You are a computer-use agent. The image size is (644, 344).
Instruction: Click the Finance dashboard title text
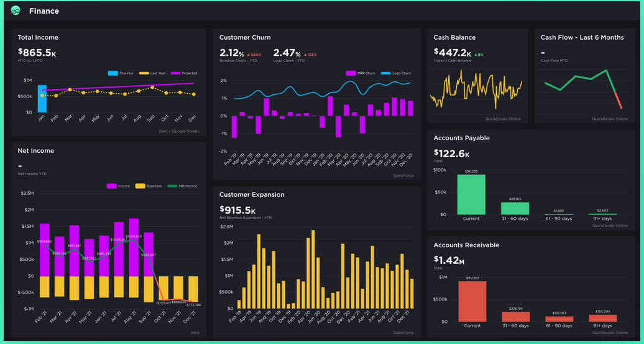pos(44,11)
